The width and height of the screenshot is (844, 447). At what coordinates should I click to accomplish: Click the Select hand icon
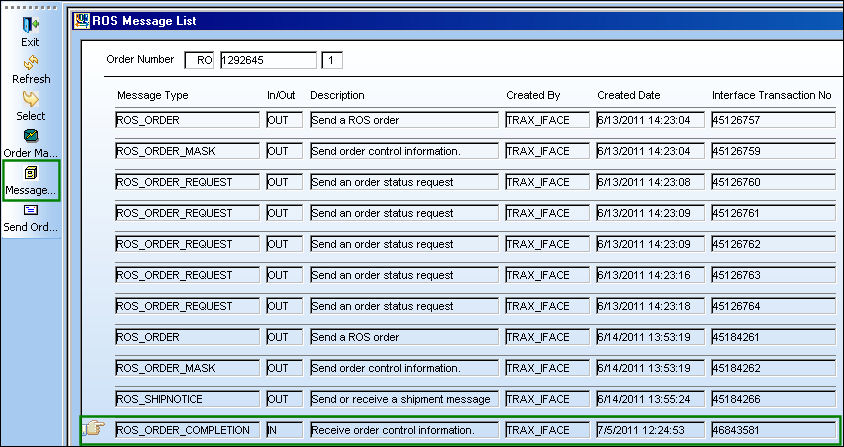click(x=31, y=100)
